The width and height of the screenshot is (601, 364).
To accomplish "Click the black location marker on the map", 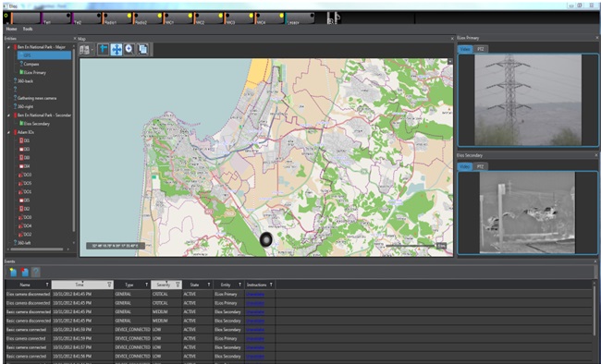I will 265,239.
